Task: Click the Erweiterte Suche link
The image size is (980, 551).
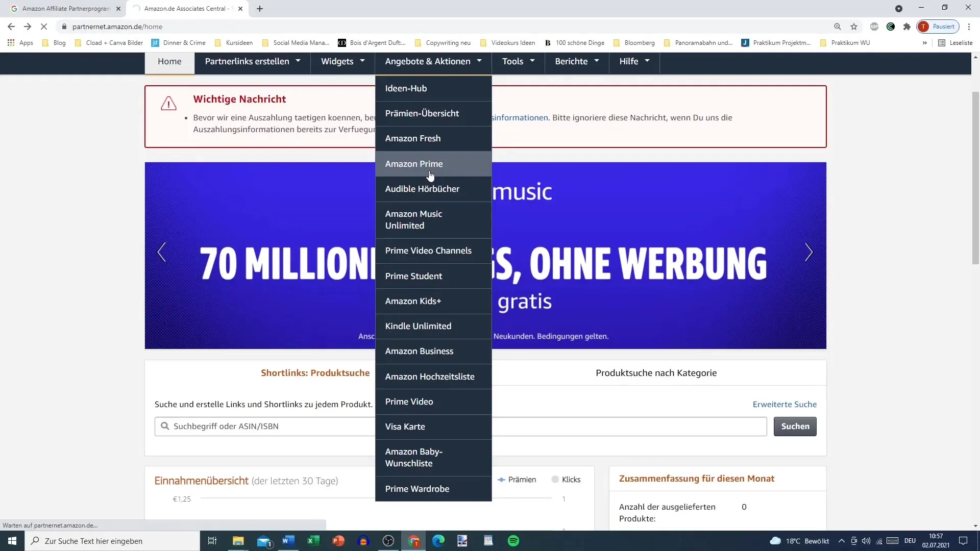Action: click(786, 405)
